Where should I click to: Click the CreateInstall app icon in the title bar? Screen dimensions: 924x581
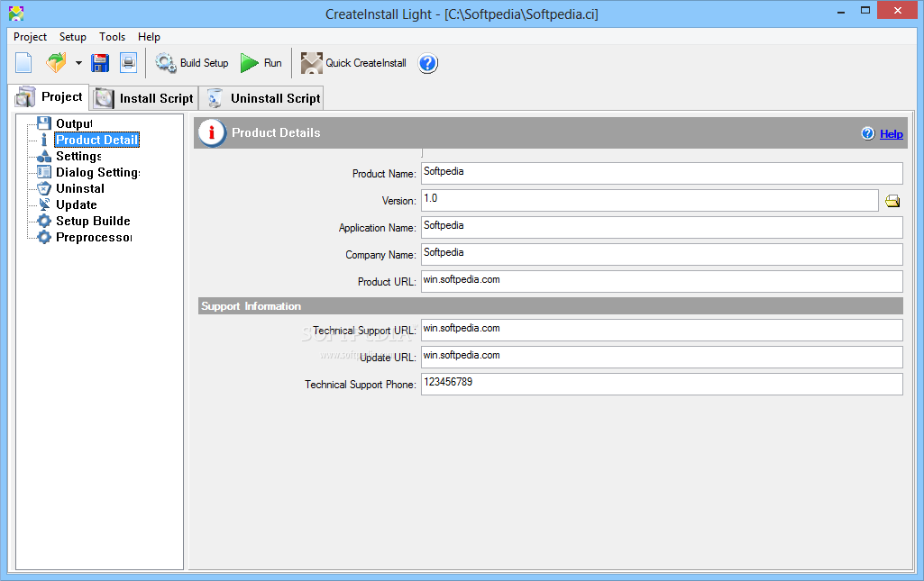point(16,13)
